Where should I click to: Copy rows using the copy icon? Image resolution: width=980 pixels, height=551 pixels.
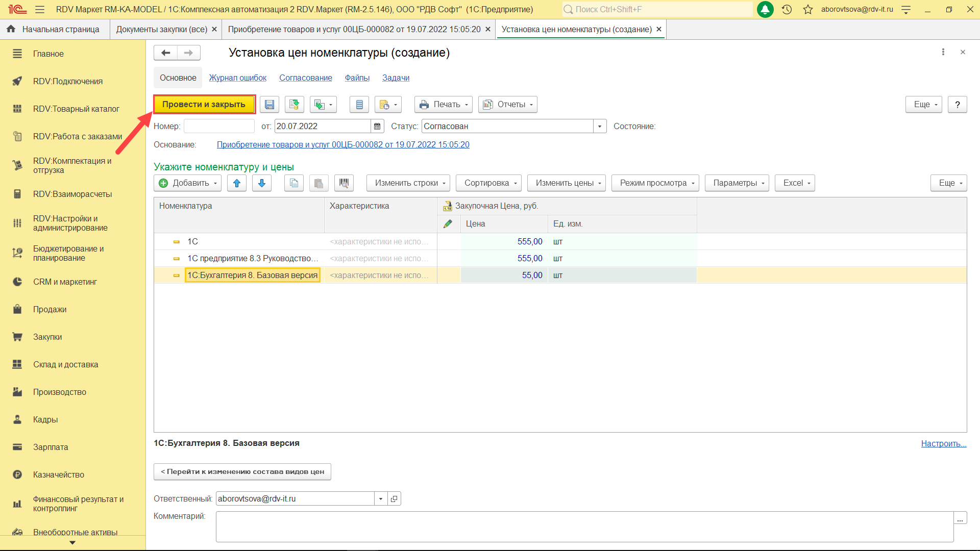coord(294,183)
